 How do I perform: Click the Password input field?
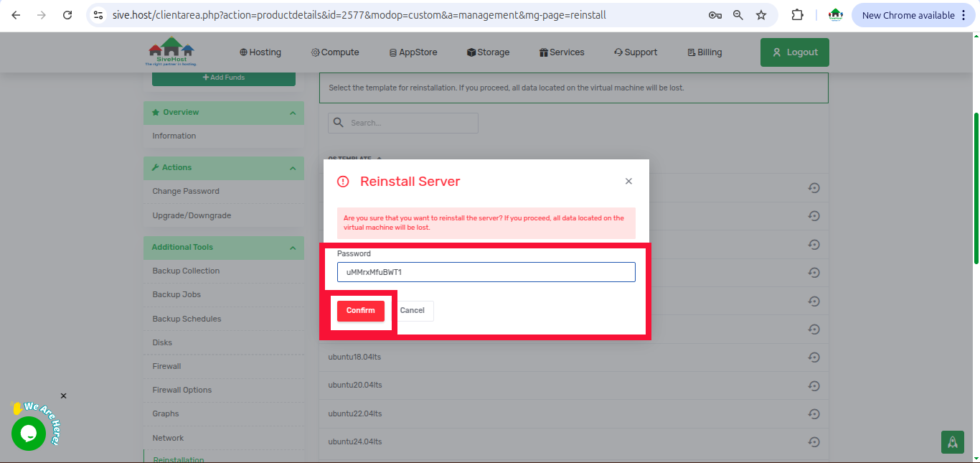(486, 272)
